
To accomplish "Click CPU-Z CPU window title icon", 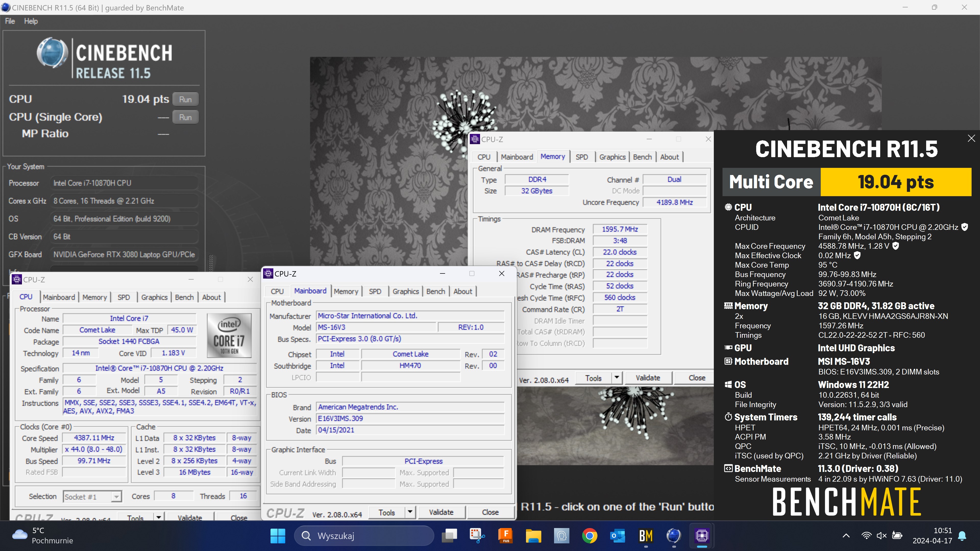I will click(17, 280).
